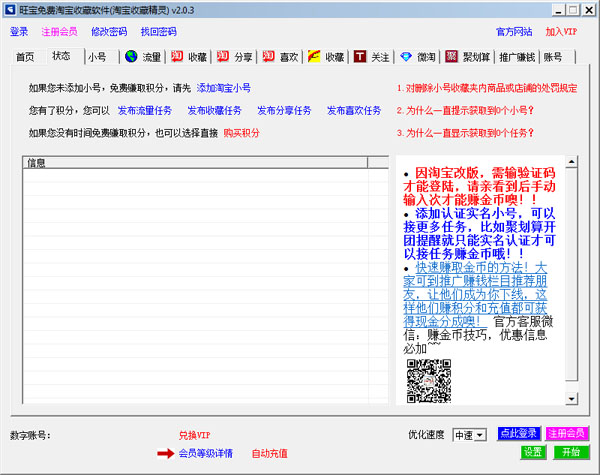This screenshot has height=475, width=600.
Task: Click the magenta 注册会员 button
Action: [567, 433]
